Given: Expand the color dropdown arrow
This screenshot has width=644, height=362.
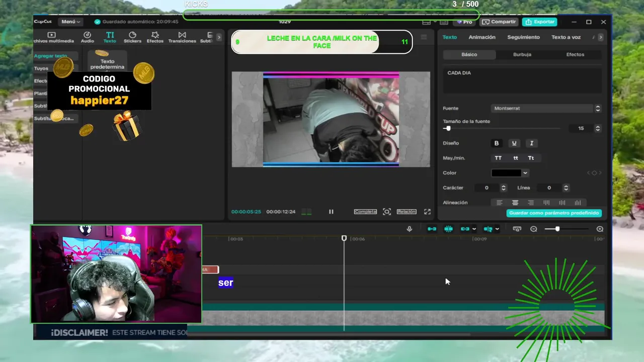Looking at the screenshot, I should (525, 173).
